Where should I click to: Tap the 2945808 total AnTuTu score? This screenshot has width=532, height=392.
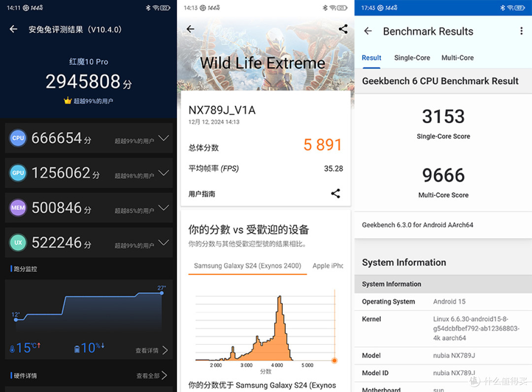tap(83, 81)
